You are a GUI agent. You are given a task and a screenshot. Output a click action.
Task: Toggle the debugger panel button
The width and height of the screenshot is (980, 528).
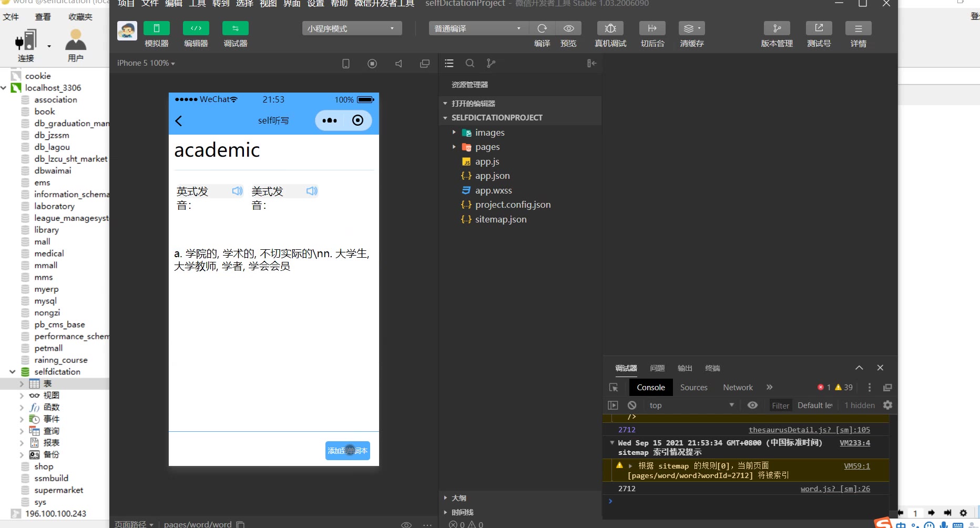pos(235,28)
